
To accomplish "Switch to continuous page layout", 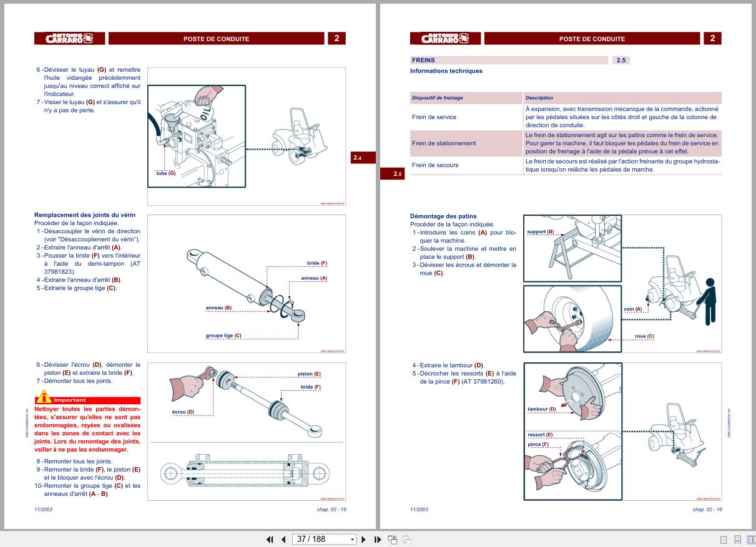I will tap(737, 540).
